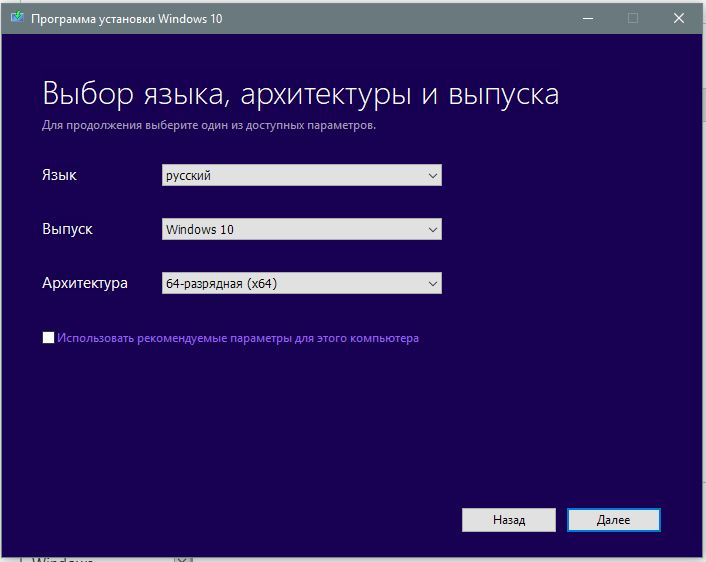The image size is (706, 562).
Task: Click the Далее button
Action: click(614, 520)
